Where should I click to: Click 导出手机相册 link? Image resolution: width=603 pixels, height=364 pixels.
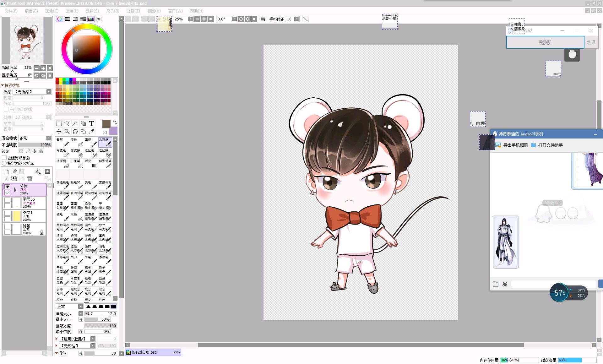pyautogui.click(x=515, y=145)
